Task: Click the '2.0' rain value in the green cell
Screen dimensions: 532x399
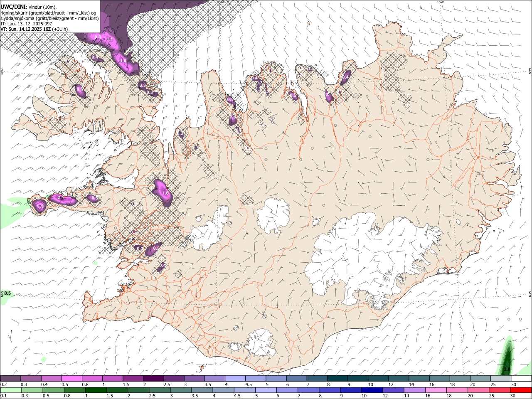Action: pyautogui.click(x=507, y=369)
